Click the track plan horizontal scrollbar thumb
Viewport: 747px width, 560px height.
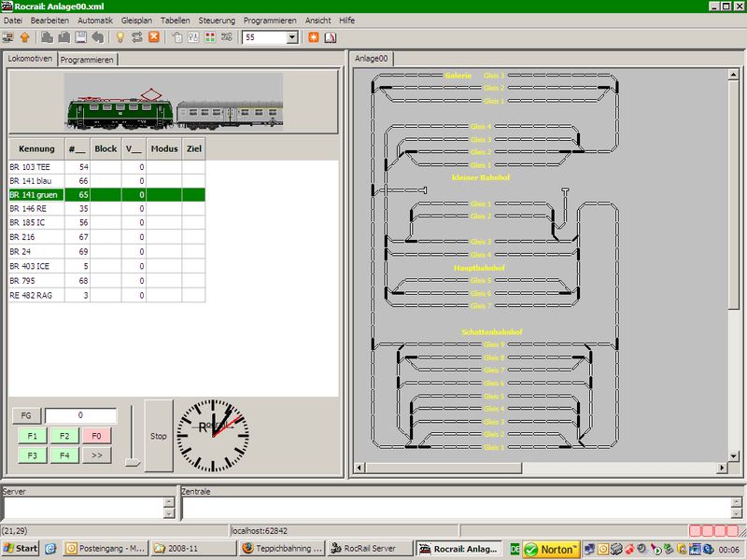point(443,468)
